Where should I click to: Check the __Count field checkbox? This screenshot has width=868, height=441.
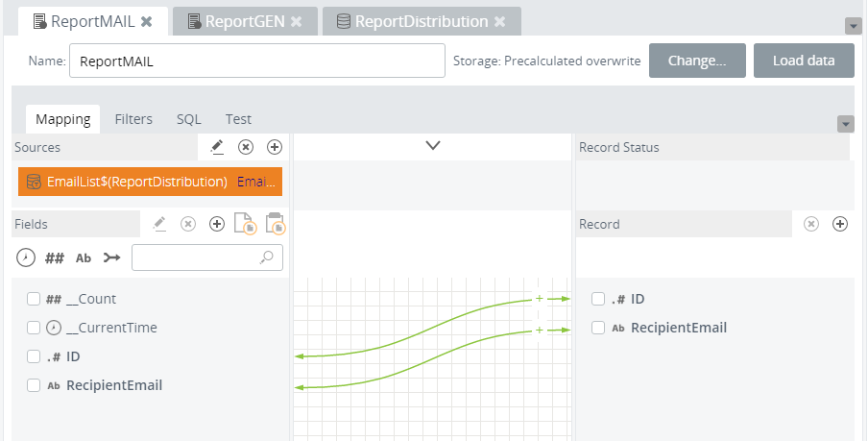[34, 299]
